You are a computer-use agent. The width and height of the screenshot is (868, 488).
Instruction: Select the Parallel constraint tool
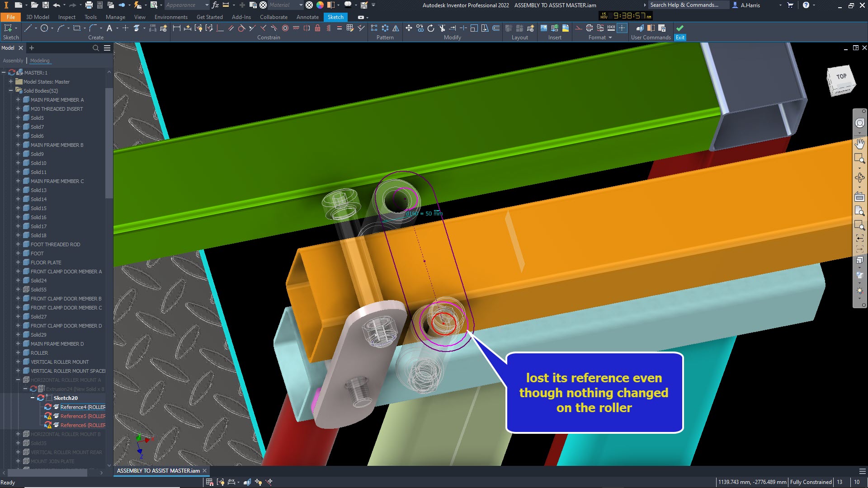point(231,28)
